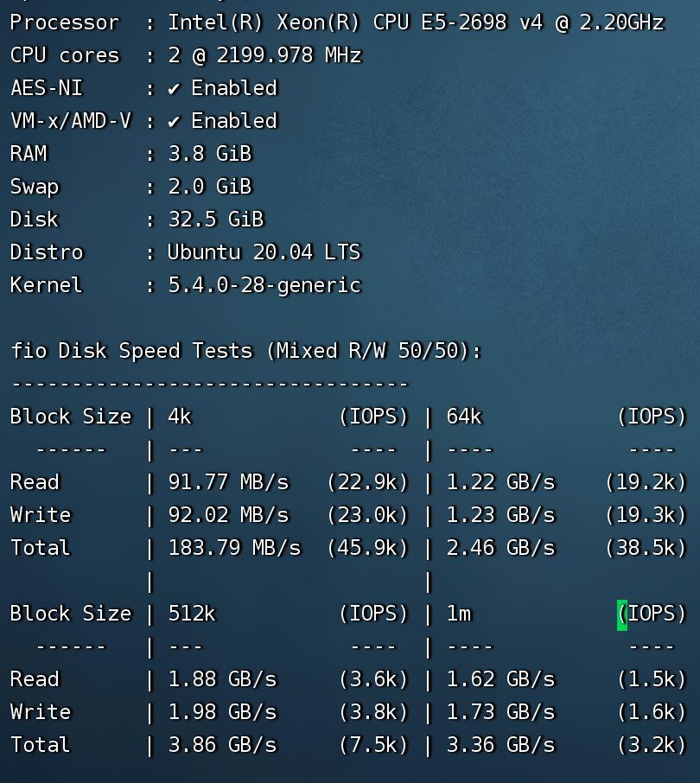
Task: Click the Processor Intel Xeon text line
Action: (x=415, y=22)
